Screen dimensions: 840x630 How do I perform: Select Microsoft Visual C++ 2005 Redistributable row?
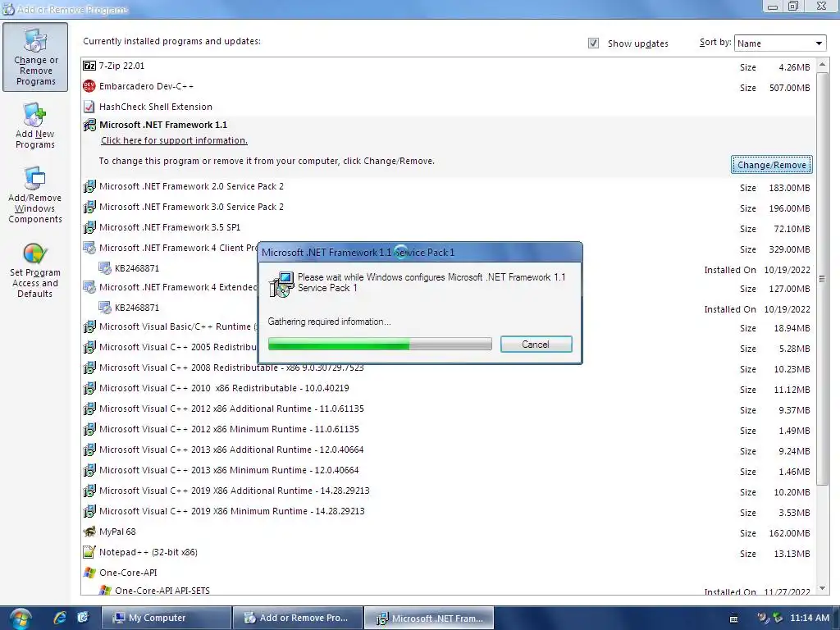447,348
